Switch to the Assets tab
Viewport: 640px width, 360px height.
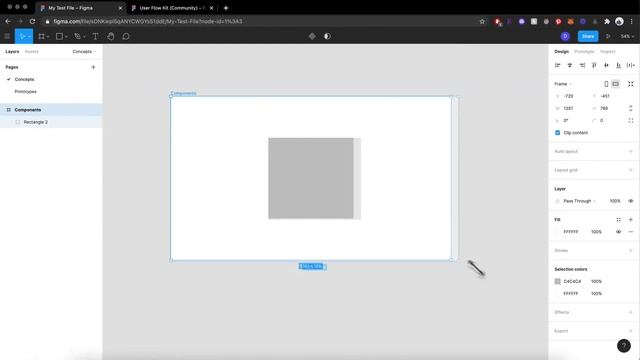31,51
